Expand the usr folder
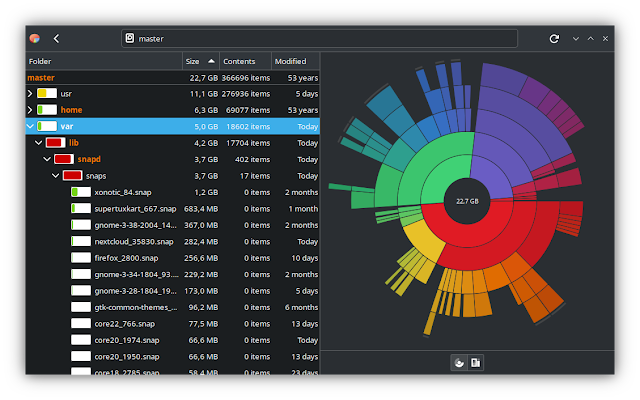The image size is (640, 400). pyautogui.click(x=30, y=93)
